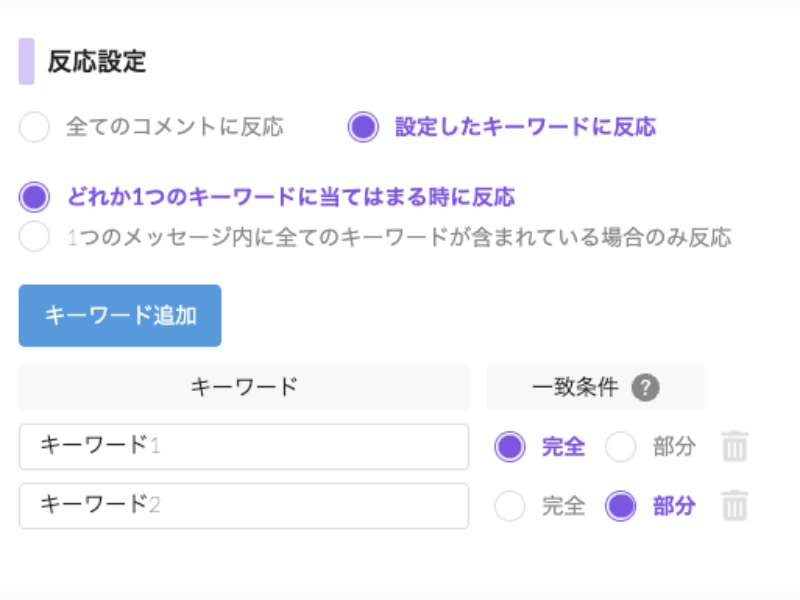
Task: Click the 反応設定 section heading
Action: (x=97, y=62)
